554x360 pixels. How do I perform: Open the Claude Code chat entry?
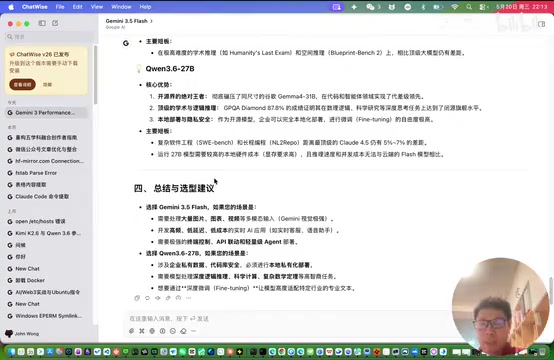point(46,196)
